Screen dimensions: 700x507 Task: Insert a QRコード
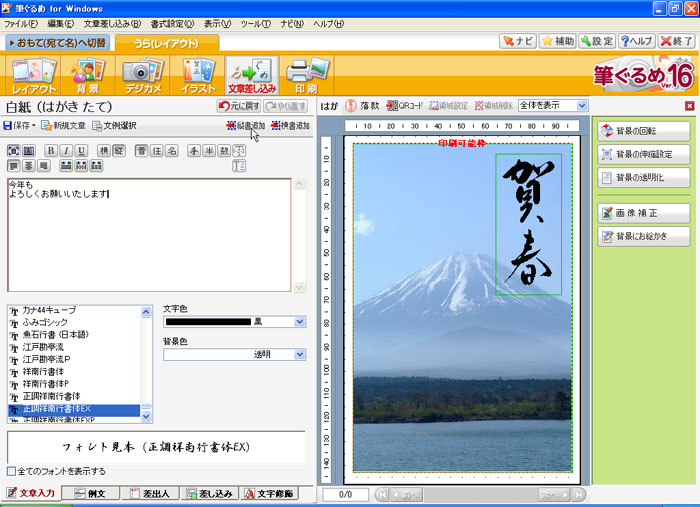[406, 105]
